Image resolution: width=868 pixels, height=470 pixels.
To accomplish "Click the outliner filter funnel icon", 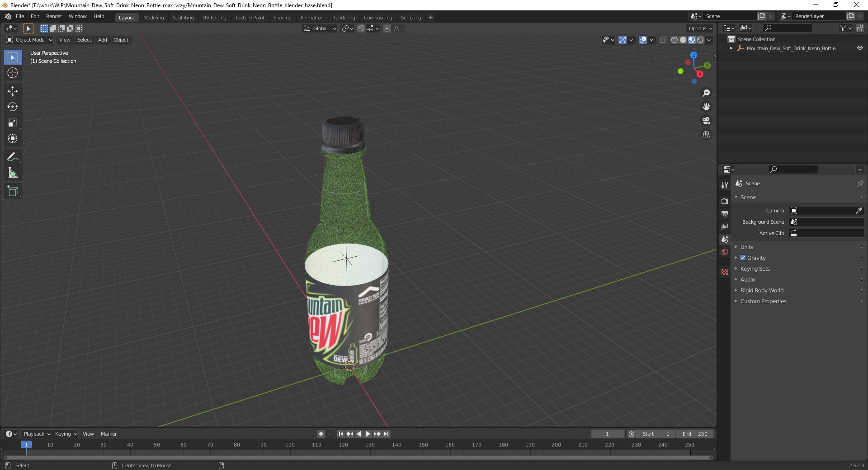I will [843, 28].
